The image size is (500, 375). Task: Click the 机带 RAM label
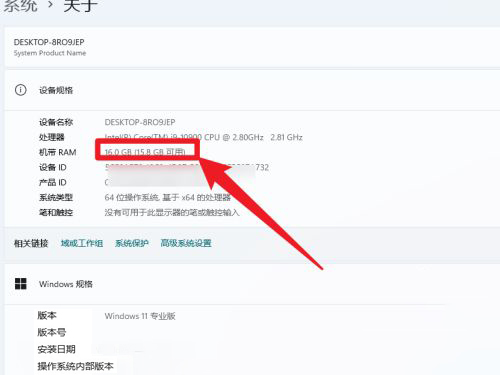(x=58, y=152)
